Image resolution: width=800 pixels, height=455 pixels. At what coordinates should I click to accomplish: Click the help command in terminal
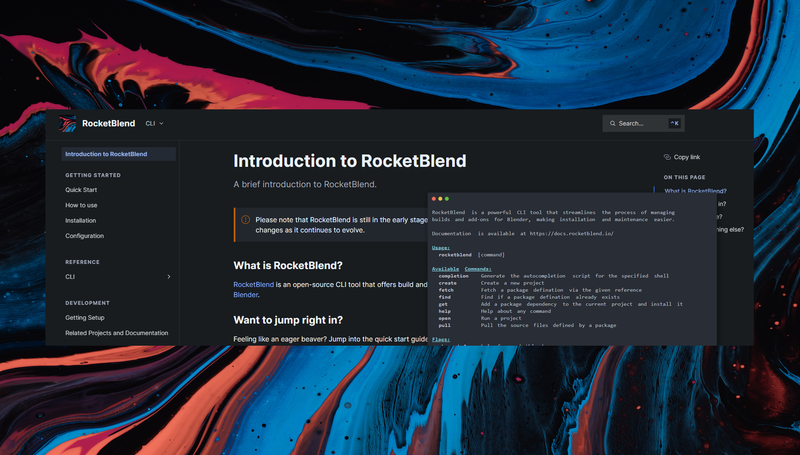point(444,311)
